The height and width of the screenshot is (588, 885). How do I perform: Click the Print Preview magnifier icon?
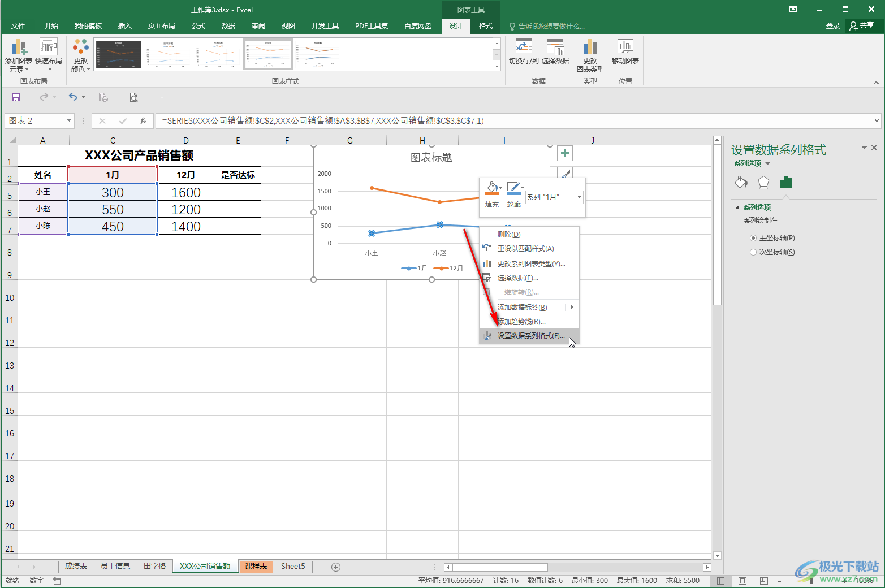tap(133, 97)
